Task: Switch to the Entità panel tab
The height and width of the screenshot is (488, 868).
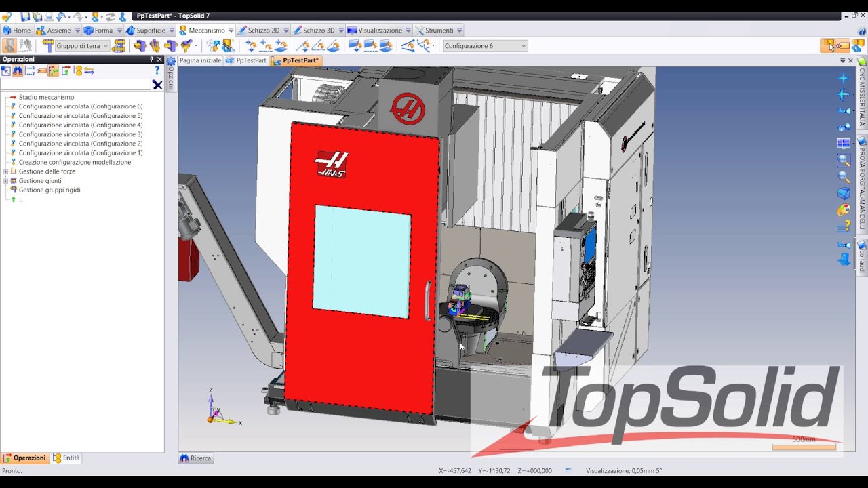Action: (66, 458)
